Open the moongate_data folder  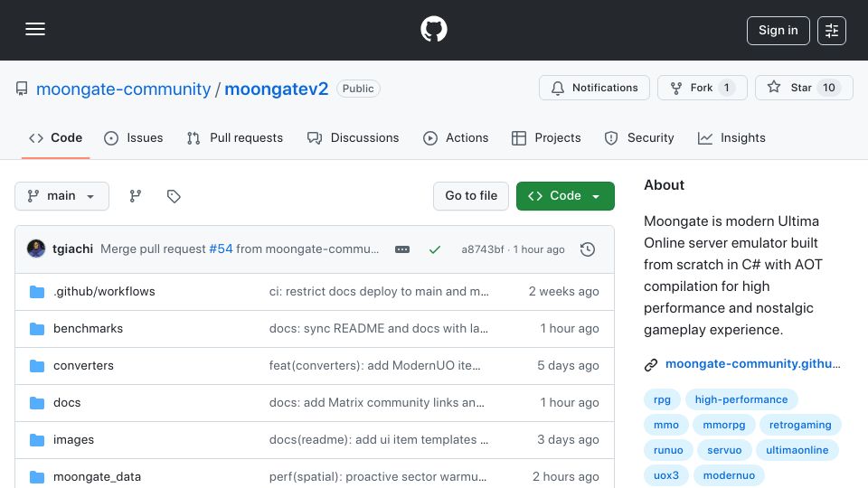(97, 477)
